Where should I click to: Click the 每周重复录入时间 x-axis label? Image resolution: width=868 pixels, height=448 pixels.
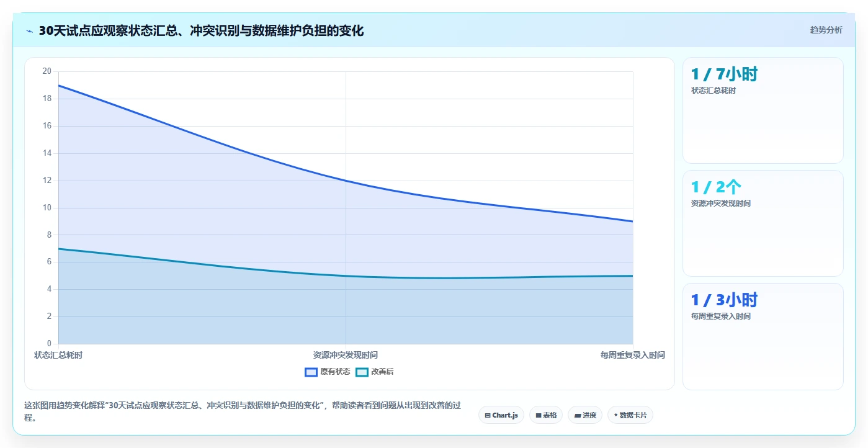click(633, 355)
